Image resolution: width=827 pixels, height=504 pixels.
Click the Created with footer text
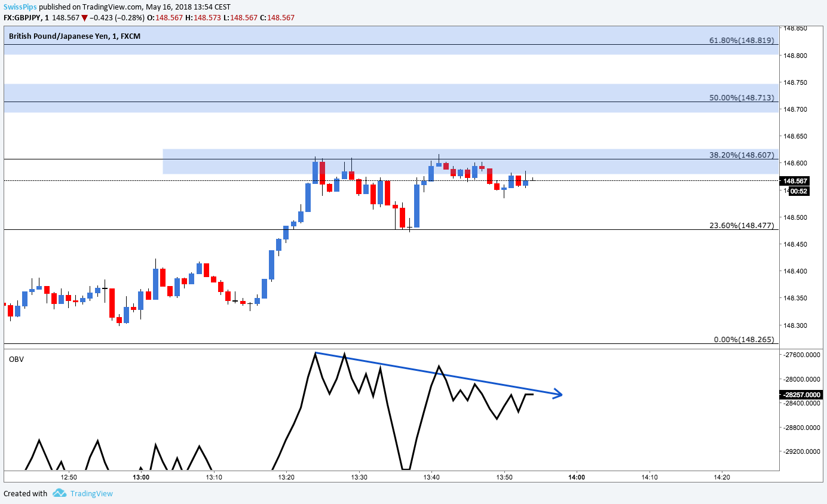point(25,493)
